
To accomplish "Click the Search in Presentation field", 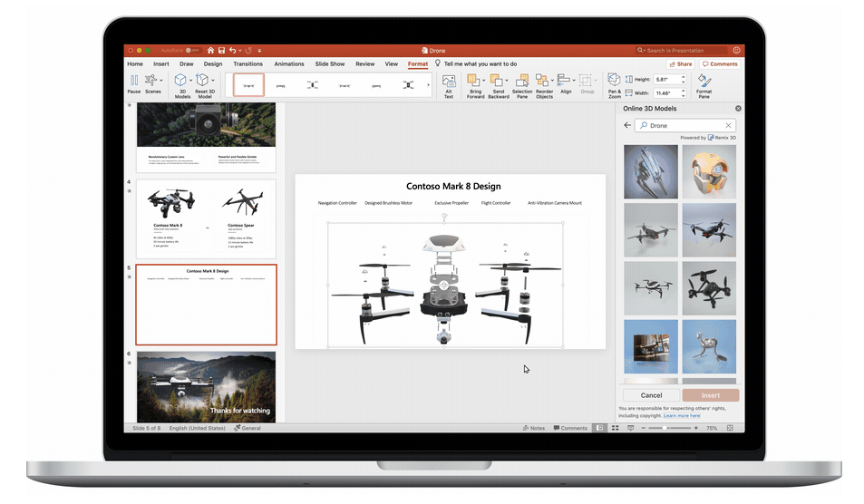I will pos(681,50).
